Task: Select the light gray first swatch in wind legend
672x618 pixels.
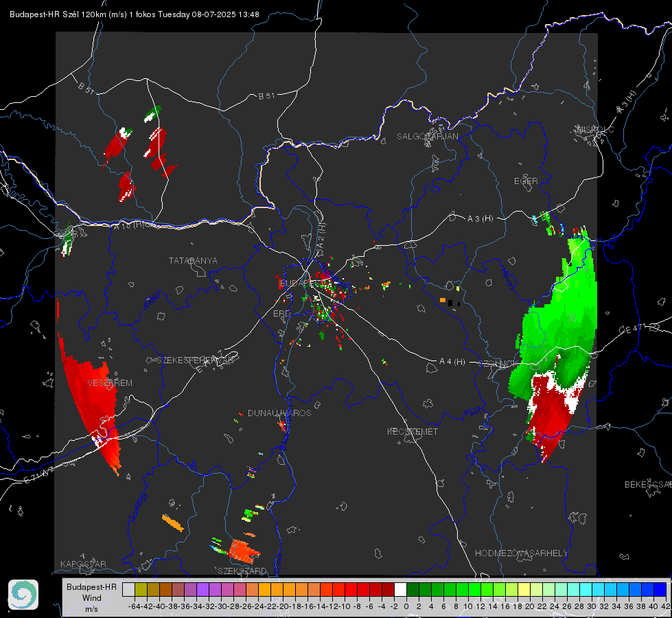Action: tap(128, 589)
